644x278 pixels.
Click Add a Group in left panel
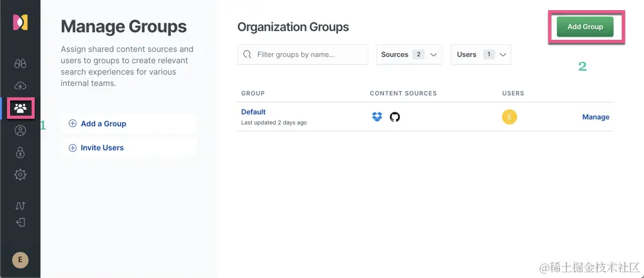pyautogui.click(x=103, y=124)
